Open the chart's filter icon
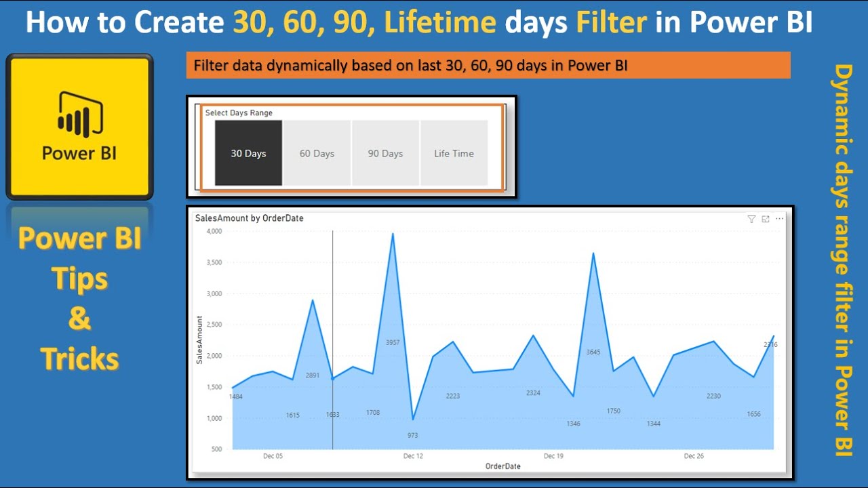 (x=751, y=219)
